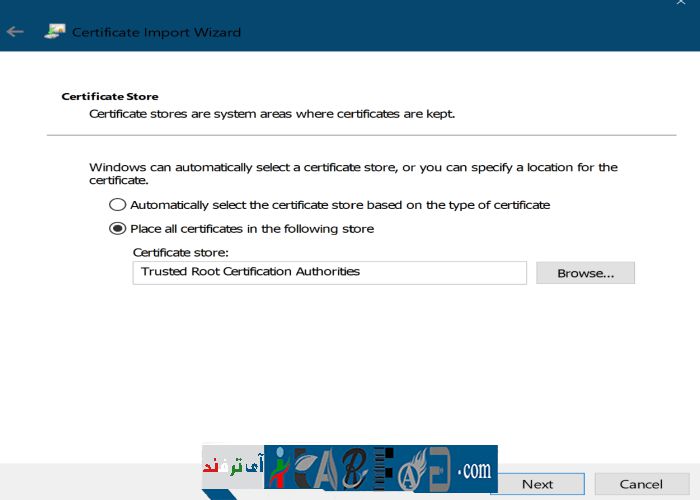This screenshot has height=500, width=700.
Task: Click the "Certificate stores are system areas" description
Action: click(272, 114)
